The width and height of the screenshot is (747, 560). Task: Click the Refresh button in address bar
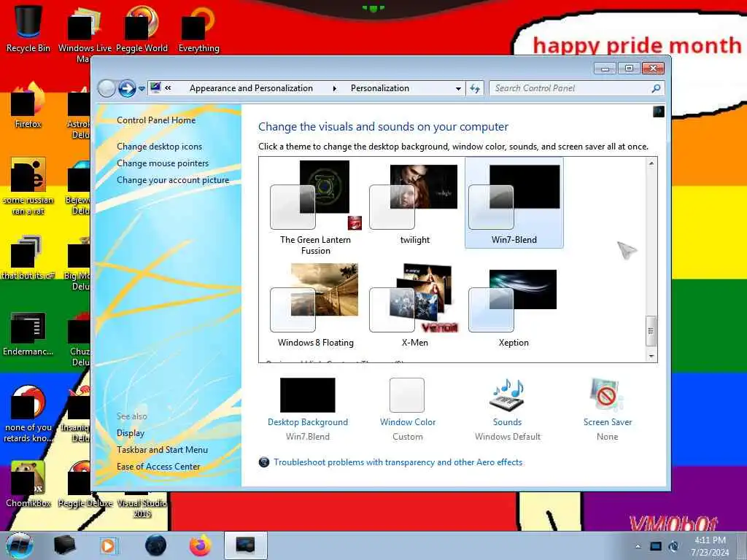click(475, 88)
